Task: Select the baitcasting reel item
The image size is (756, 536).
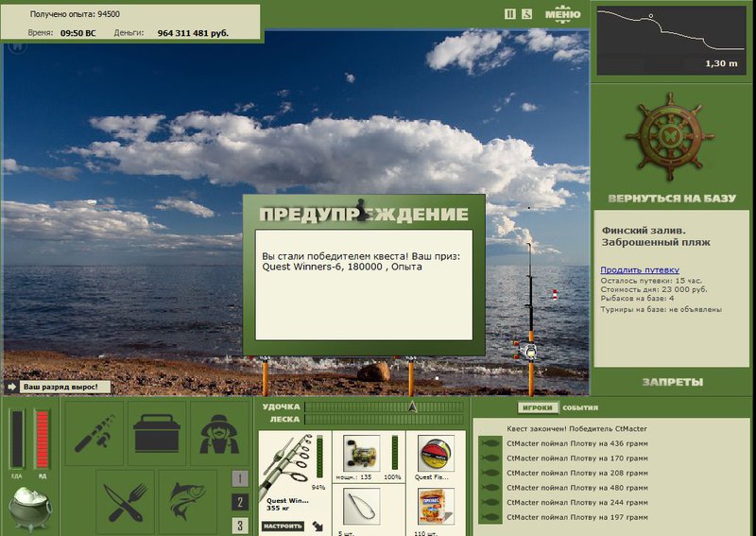Action: 362,453
